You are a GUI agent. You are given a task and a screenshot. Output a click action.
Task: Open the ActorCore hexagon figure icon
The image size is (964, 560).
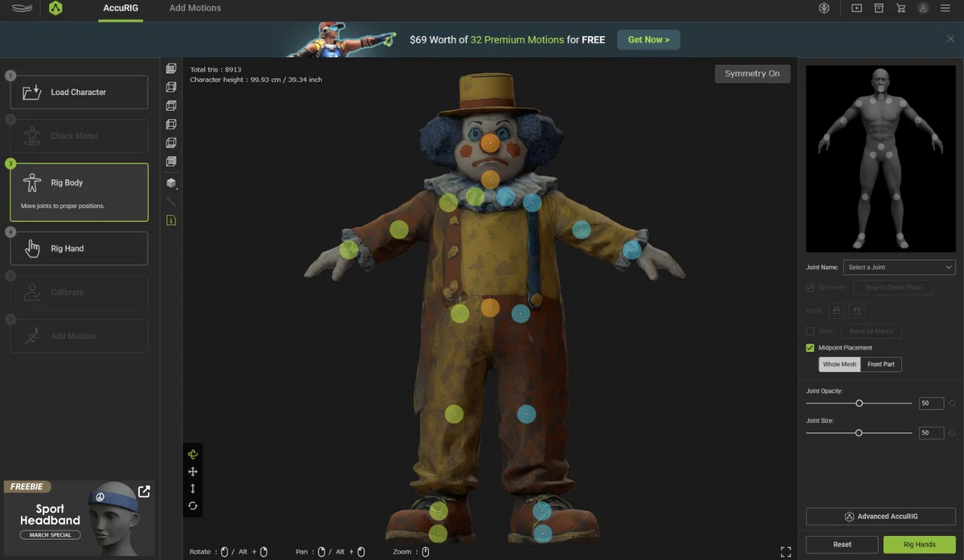[x=823, y=8]
